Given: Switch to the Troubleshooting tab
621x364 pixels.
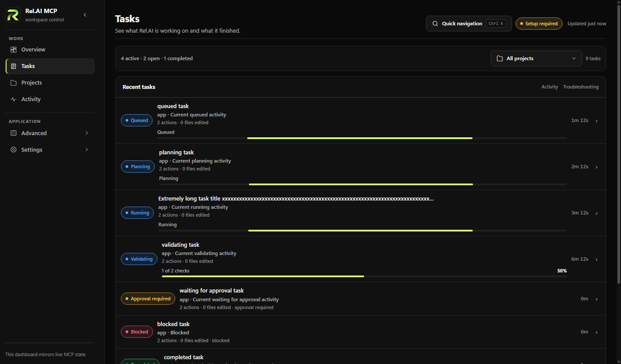Looking at the screenshot, I should click(581, 87).
